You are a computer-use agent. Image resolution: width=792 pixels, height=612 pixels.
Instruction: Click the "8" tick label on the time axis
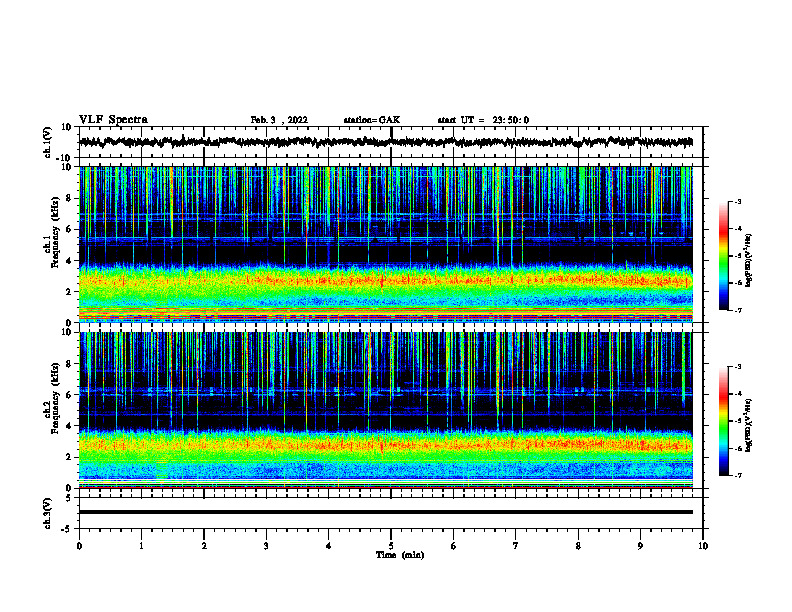(x=578, y=546)
